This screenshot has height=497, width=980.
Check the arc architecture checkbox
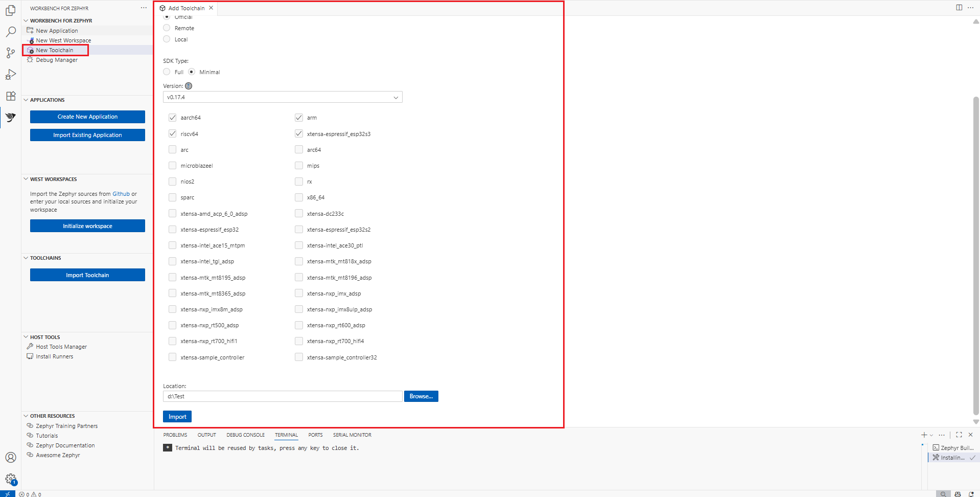[172, 149]
